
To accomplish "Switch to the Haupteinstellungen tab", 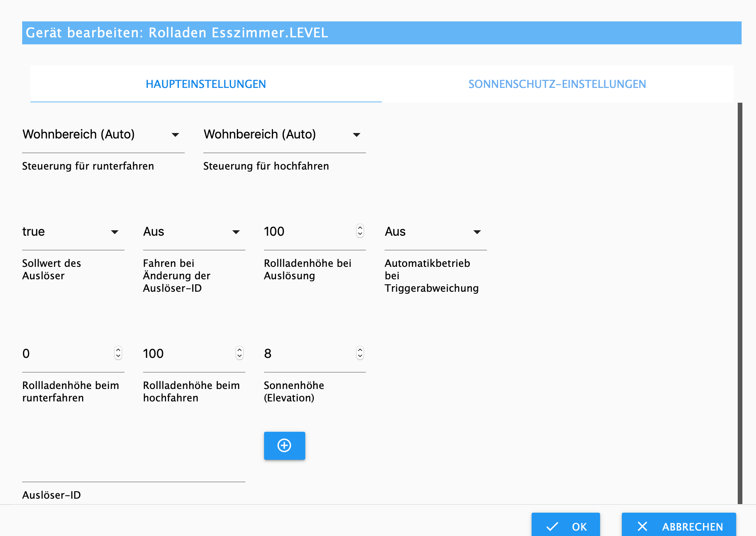I will tap(206, 84).
